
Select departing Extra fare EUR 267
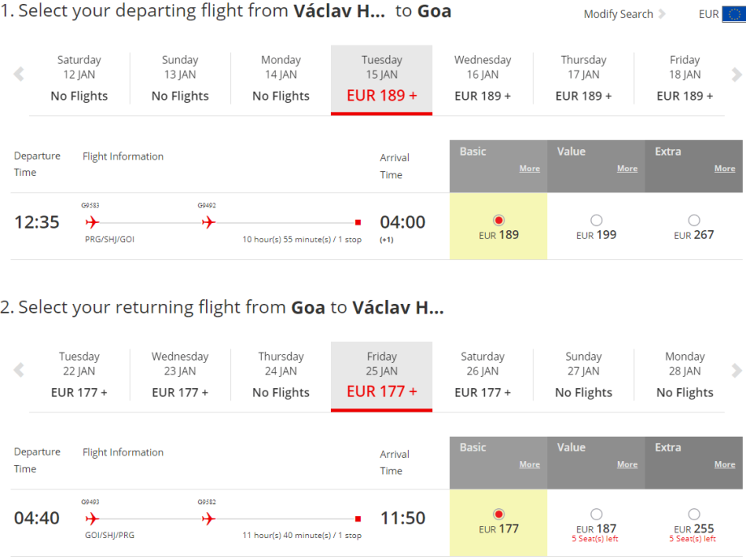point(693,220)
